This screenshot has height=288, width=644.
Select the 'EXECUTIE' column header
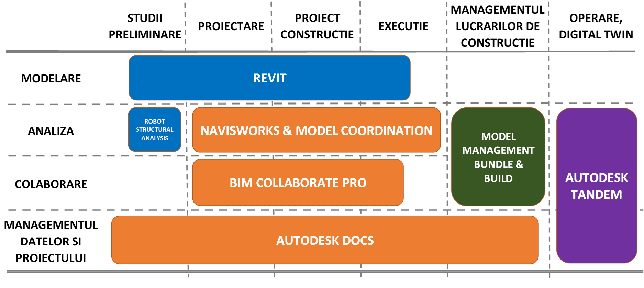click(403, 26)
